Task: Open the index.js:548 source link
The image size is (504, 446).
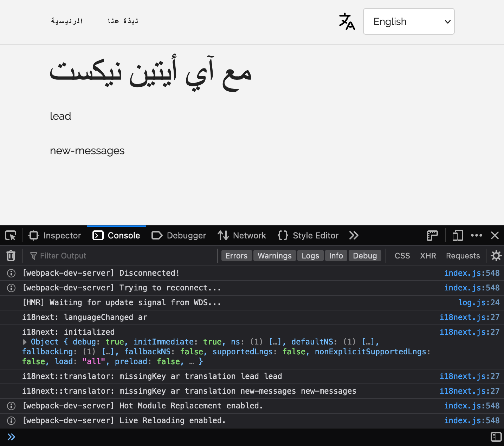Action: 472,273
